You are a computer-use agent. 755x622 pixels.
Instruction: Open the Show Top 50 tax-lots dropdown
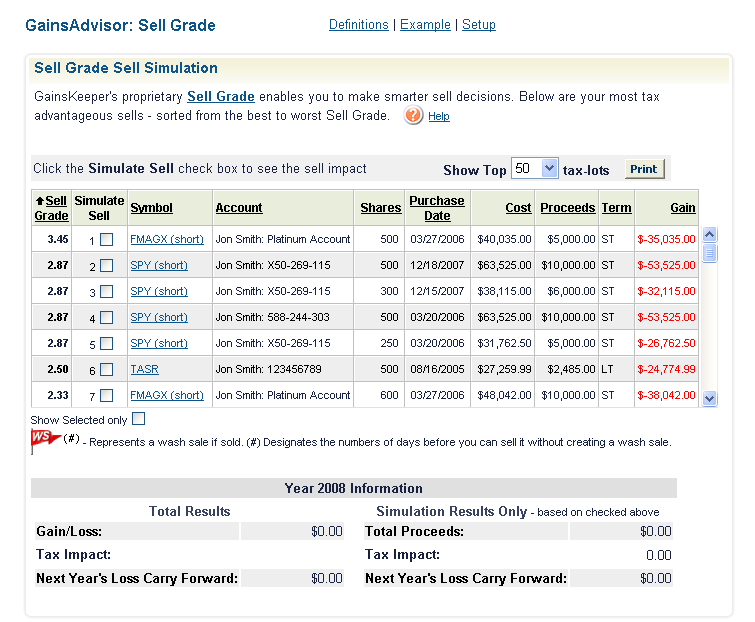tap(534, 168)
